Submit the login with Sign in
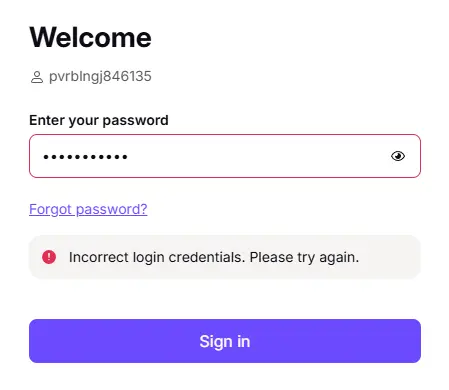This screenshot has width=449, height=390. (225, 341)
